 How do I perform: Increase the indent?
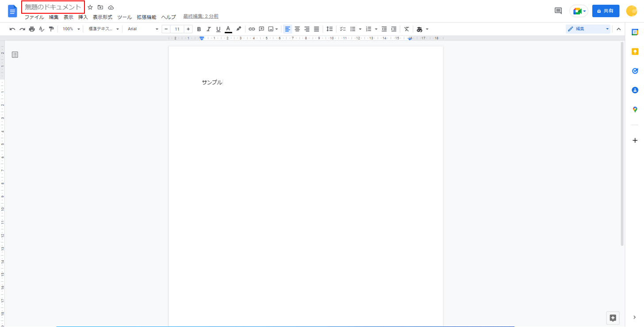394,29
